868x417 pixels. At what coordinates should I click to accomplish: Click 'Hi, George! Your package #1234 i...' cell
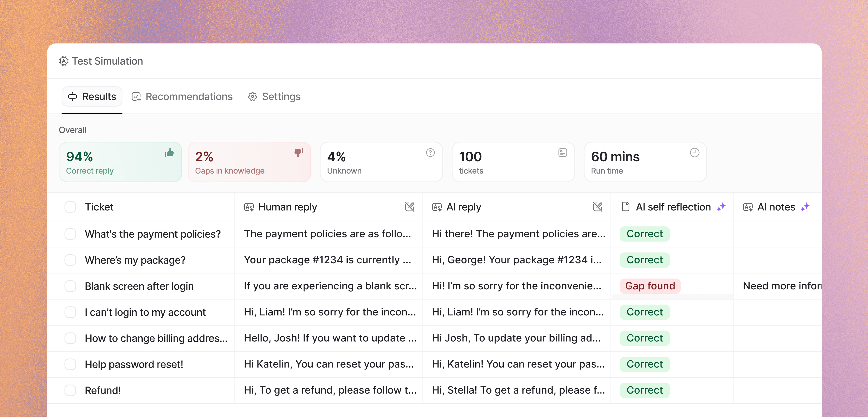(517, 260)
